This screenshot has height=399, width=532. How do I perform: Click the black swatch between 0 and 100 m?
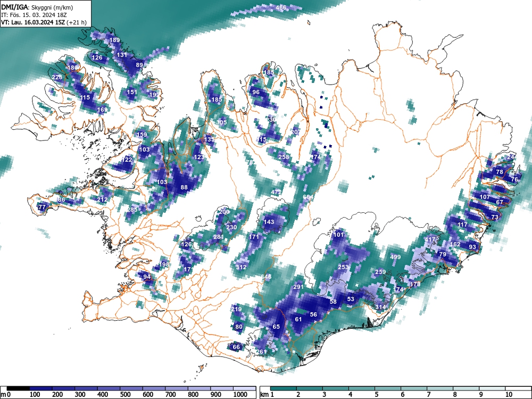point(18,388)
